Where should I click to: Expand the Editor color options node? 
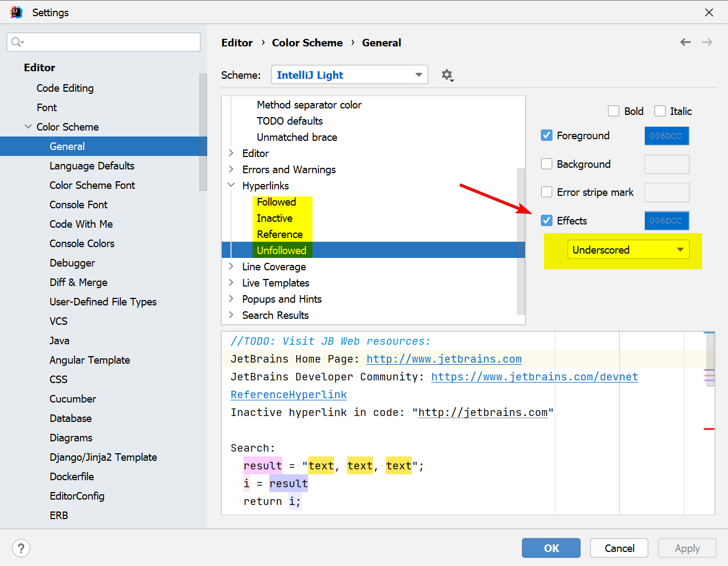[232, 153]
